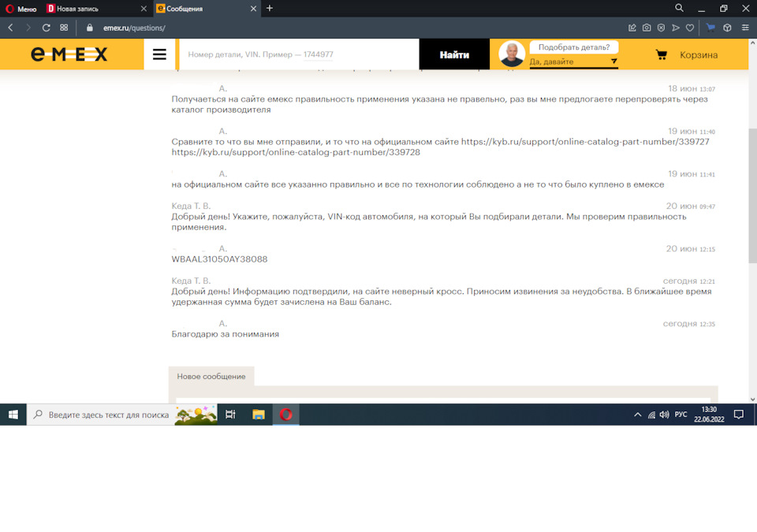Reload the current page
Viewport: 757px width, 532px height.
[47, 28]
